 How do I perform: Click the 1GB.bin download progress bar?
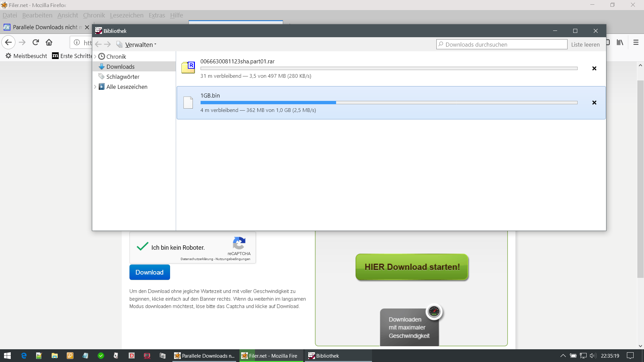tap(388, 103)
